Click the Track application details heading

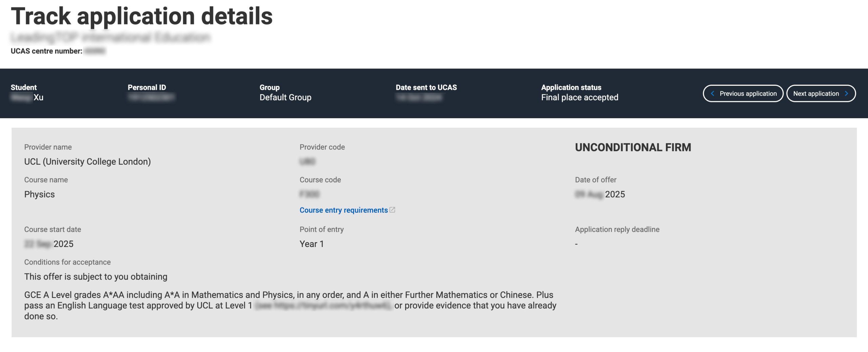click(x=142, y=16)
